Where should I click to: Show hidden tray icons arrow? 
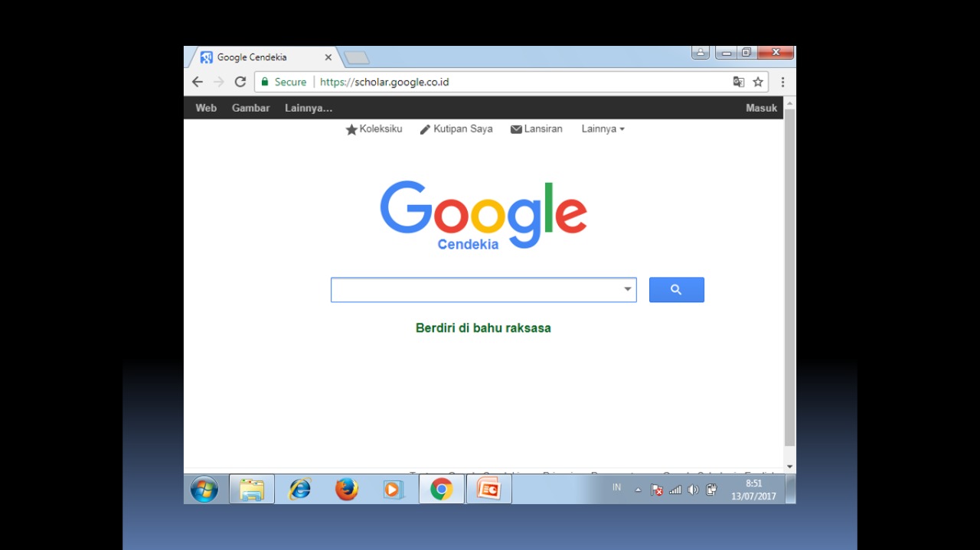[x=638, y=490]
